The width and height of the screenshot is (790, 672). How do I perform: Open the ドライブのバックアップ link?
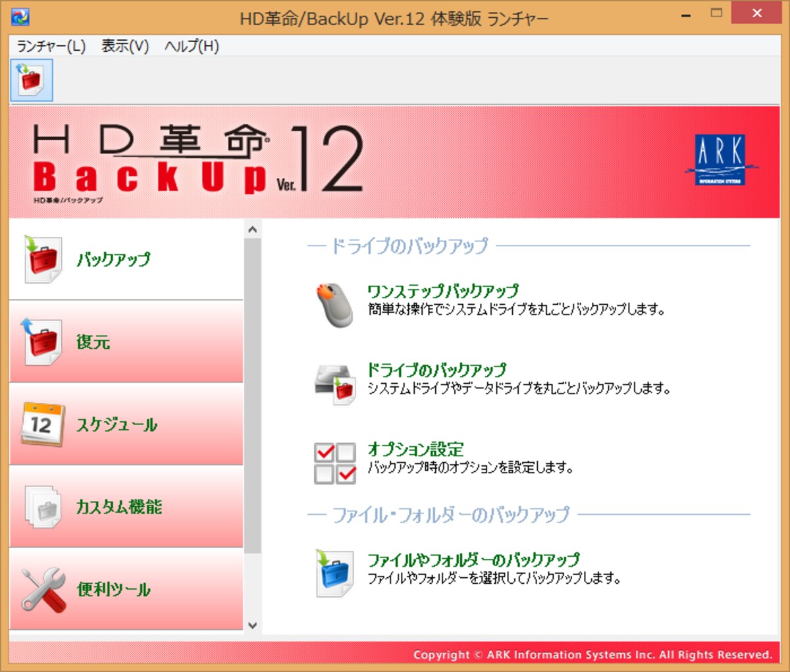pos(436,369)
